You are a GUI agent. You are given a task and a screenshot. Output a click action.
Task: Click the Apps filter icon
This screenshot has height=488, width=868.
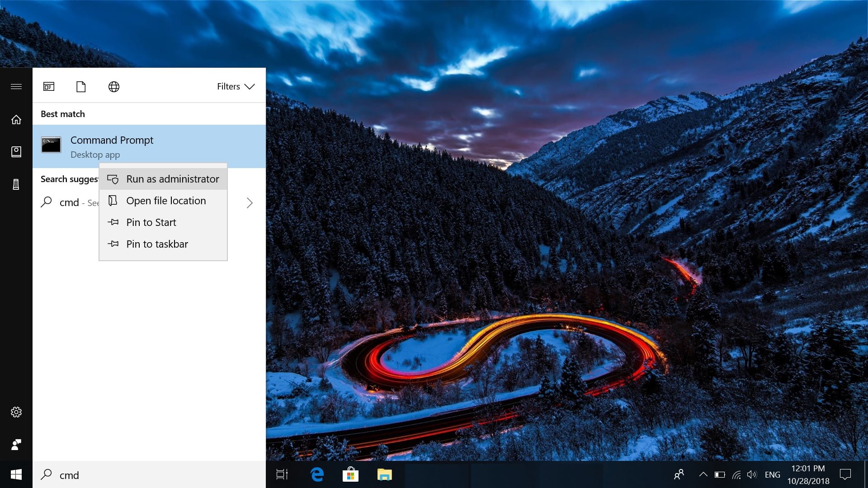click(x=49, y=86)
